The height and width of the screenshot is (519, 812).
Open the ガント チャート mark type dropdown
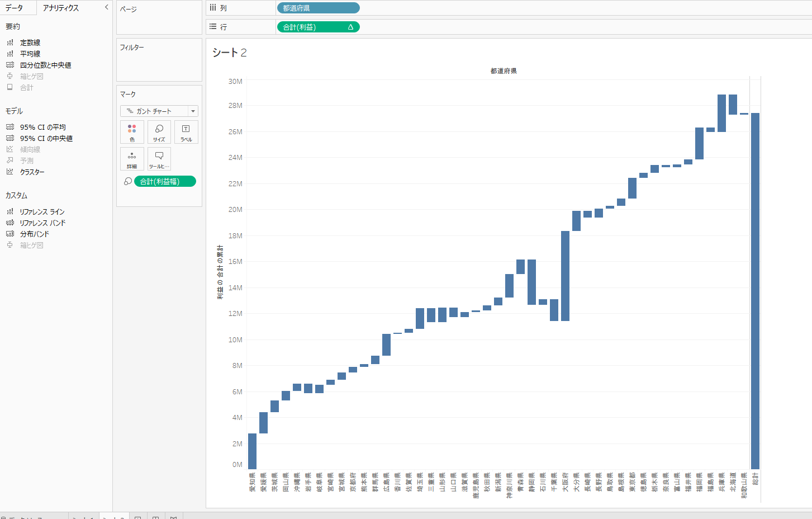159,111
